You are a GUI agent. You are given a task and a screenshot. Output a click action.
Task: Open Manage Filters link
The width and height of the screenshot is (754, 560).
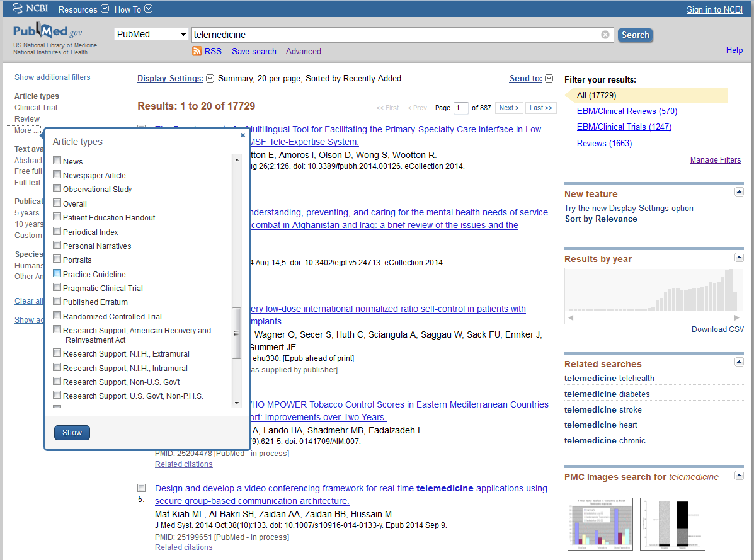(716, 160)
